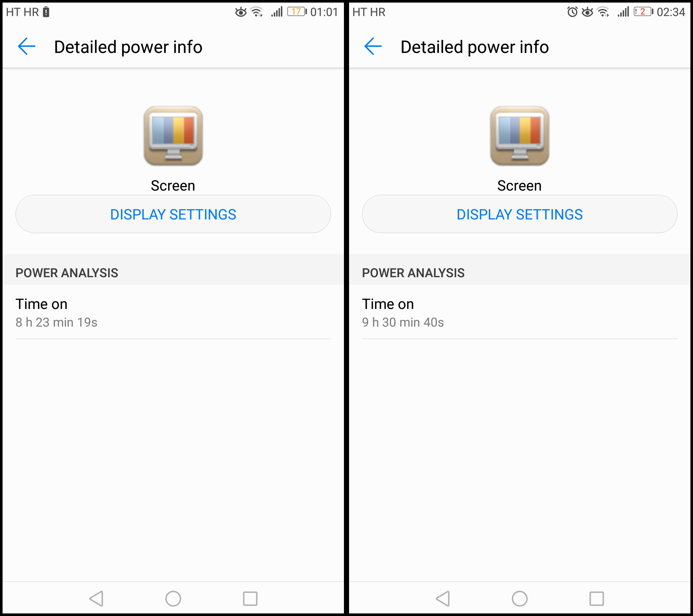Tap eye comfort icon in left status bar

click(241, 12)
